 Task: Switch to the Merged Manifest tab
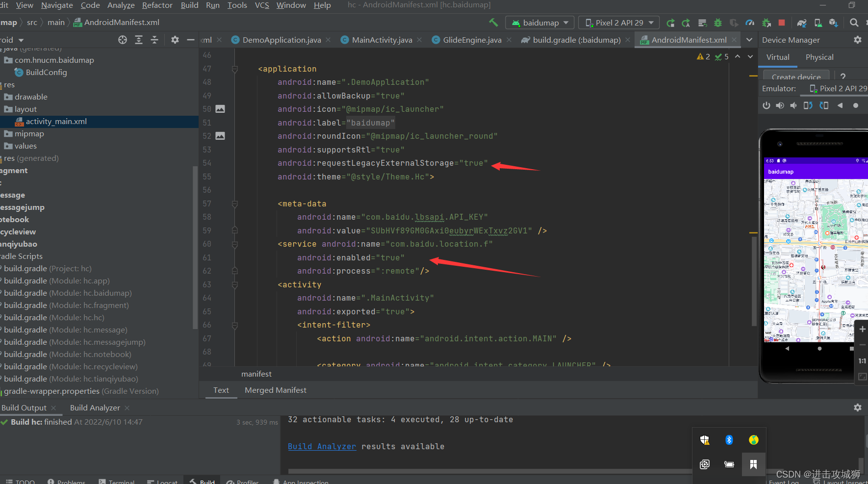(x=275, y=390)
